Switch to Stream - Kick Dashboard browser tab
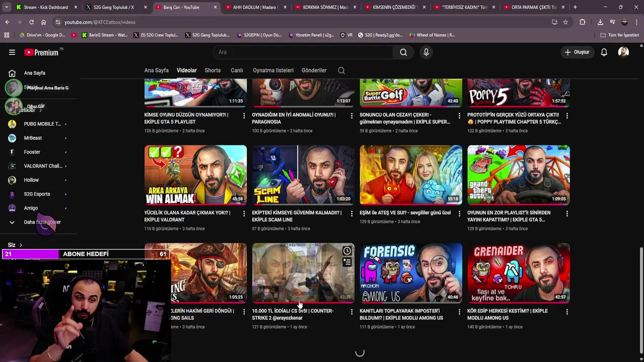 (x=45, y=7)
